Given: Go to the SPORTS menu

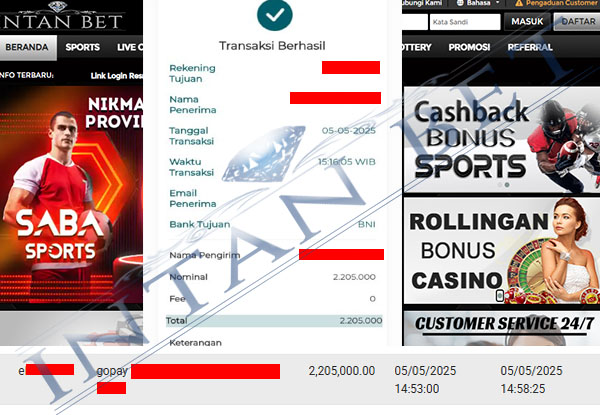Looking at the screenshot, I should [82, 47].
